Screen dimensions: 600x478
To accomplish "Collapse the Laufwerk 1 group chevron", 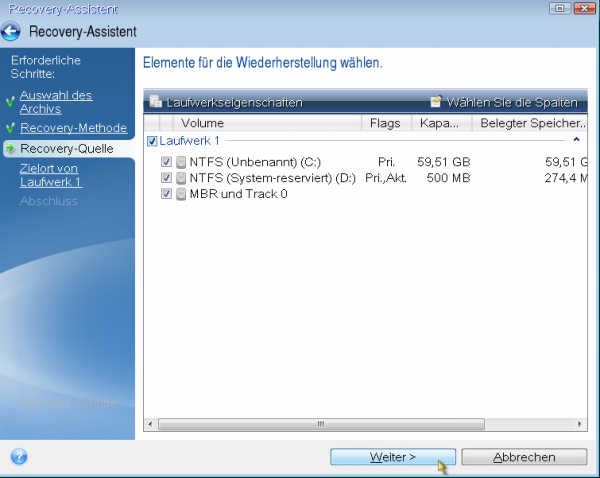I will click(575, 142).
